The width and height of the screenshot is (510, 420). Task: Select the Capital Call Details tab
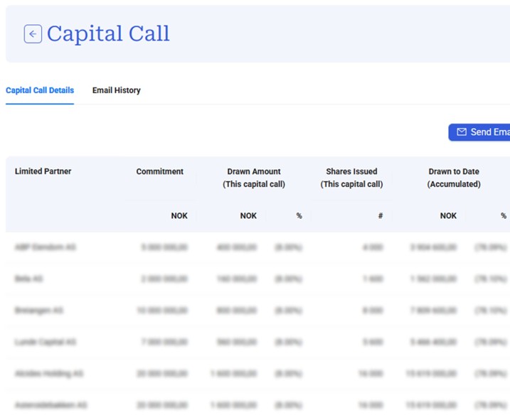(x=40, y=90)
